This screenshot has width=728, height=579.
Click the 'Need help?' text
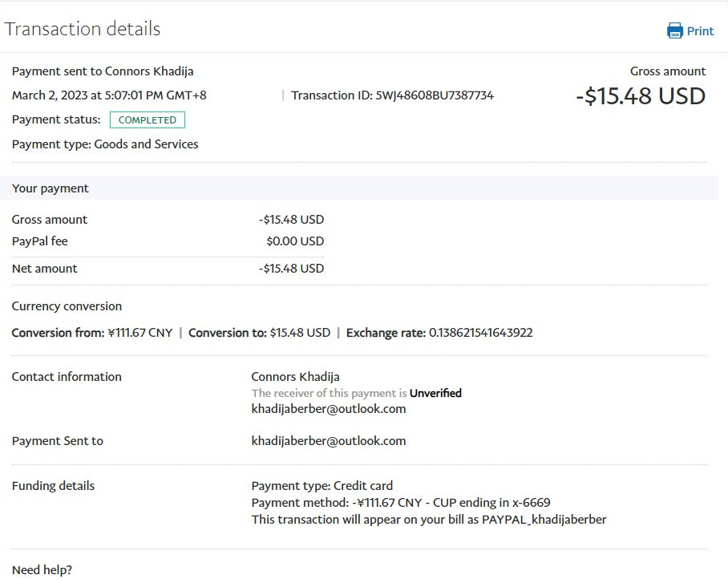click(42, 569)
